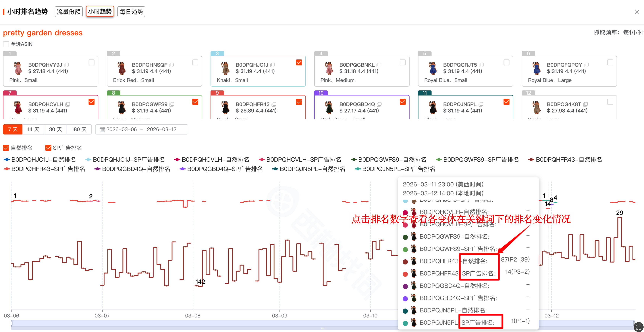
Task: Toggle the B0DPQHFR43-自然排名 legend series
Action: (565, 160)
